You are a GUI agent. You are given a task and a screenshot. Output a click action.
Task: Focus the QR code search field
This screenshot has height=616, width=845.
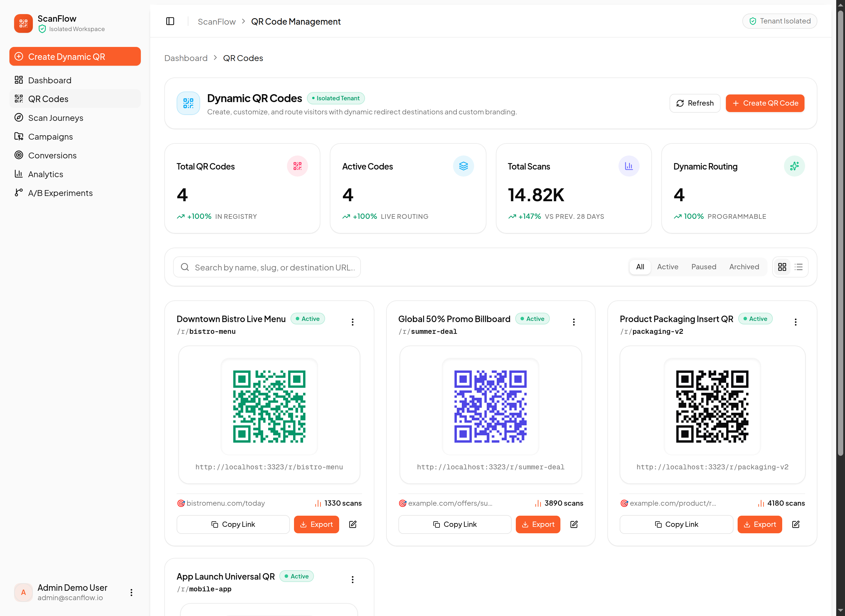point(267,267)
